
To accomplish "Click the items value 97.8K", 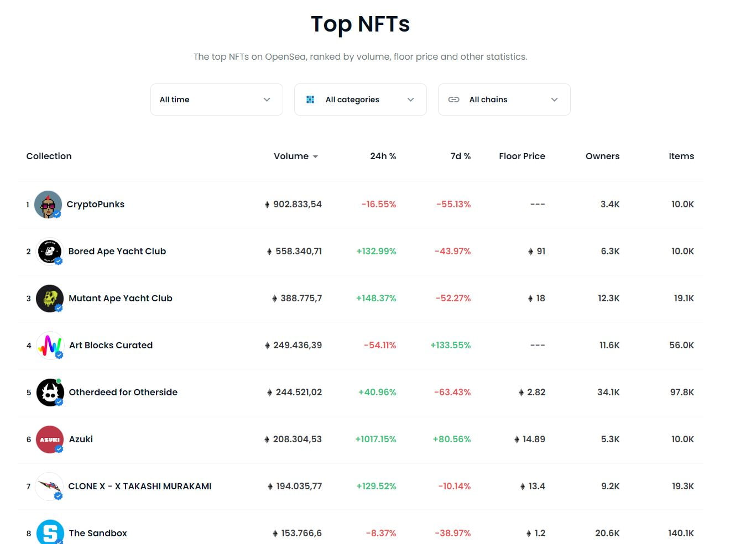I will click(682, 393).
